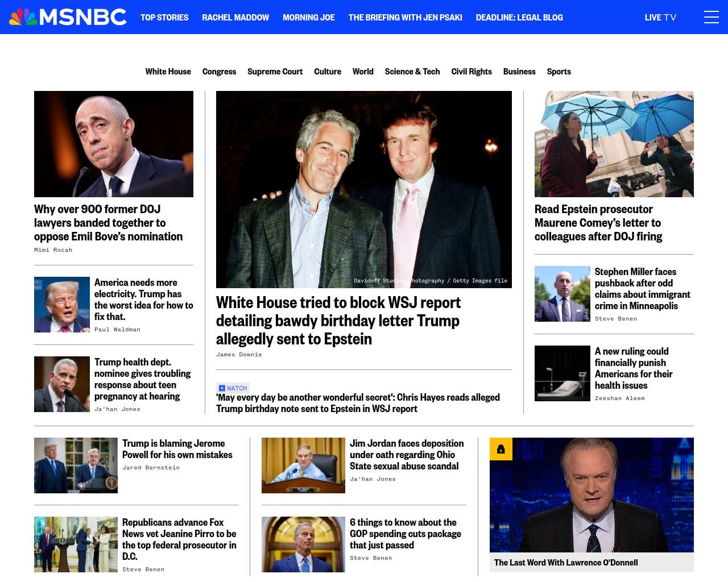The image size is (728, 582).
Task: Open MORNING JOE nav item
Action: pyautogui.click(x=309, y=18)
